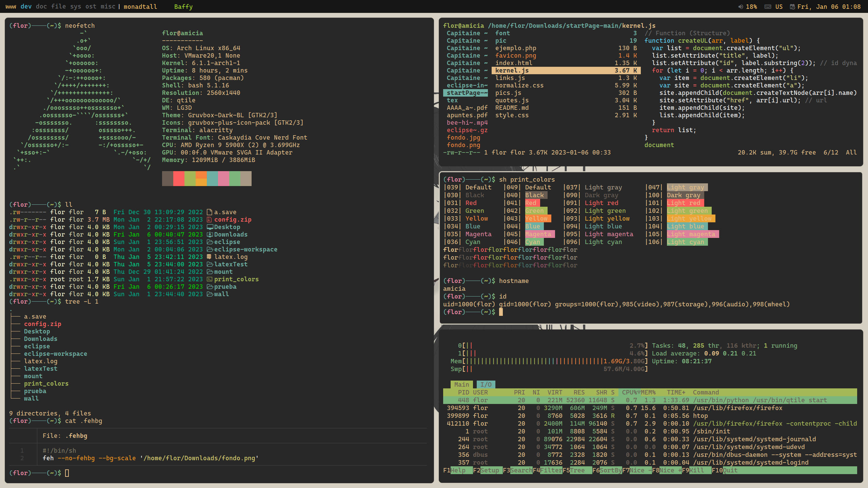The image size is (868, 488).
Task: Select fondo.jpg in ranger's left column
Action: pyautogui.click(x=463, y=138)
